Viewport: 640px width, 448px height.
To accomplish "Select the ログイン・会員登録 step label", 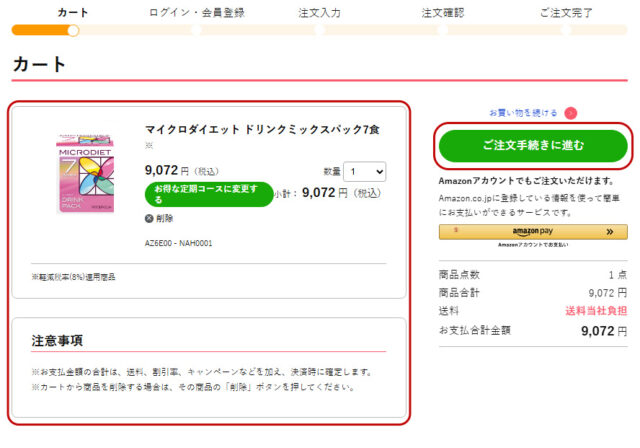I will pos(196,12).
